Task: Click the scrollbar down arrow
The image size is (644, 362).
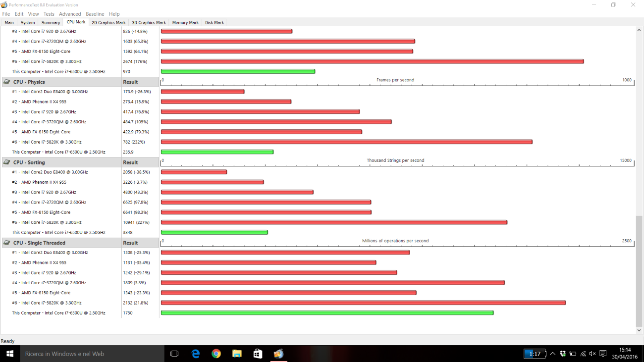Action: click(639, 330)
